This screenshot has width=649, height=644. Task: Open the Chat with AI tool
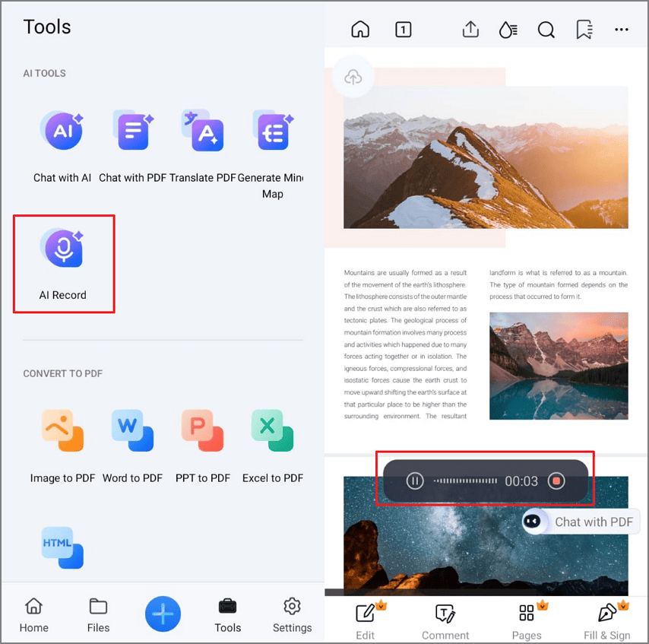[62, 146]
